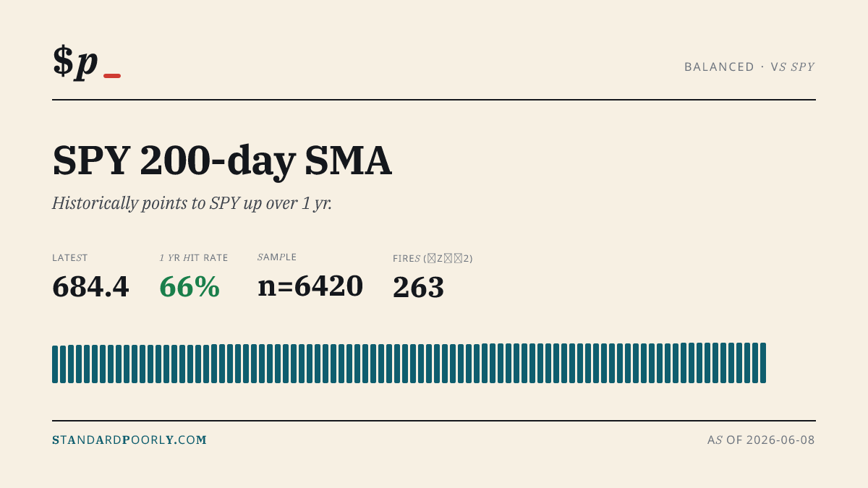Click the VS SPY label
The height and width of the screenshot is (488, 868).
[x=793, y=67]
